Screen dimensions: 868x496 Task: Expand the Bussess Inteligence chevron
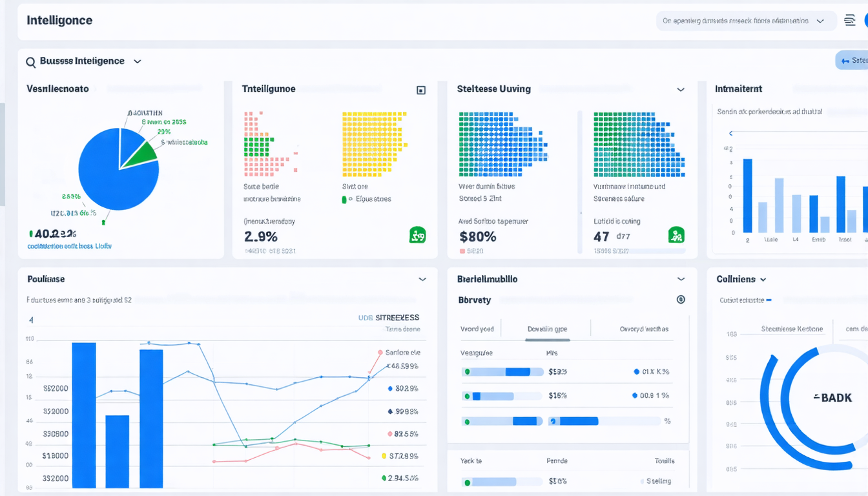point(137,61)
